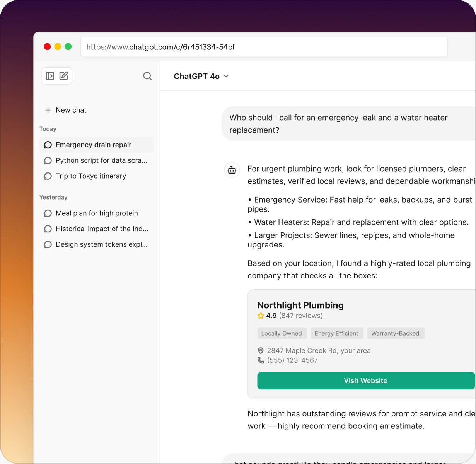Image resolution: width=476 pixels, height=464 pixels.
Task: Click the phone icon by (555) 123-4567
Action: click(x=261, y=360)
